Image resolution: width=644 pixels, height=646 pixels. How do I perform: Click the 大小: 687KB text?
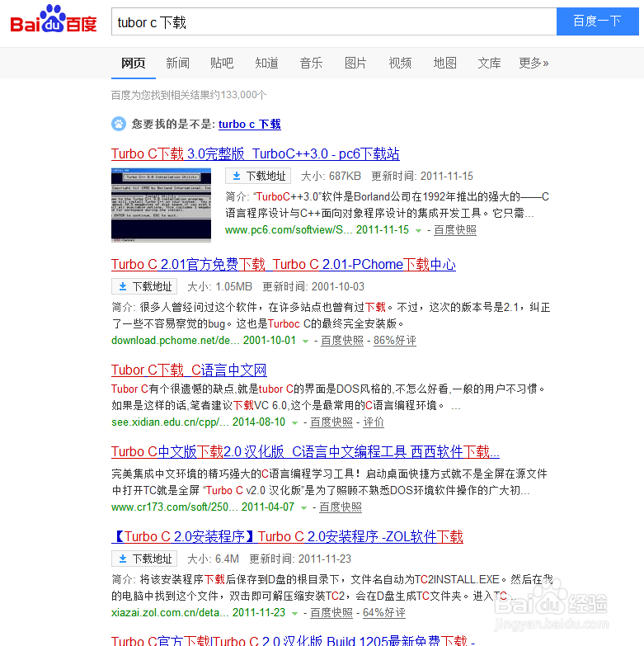(x=331, y=177)
